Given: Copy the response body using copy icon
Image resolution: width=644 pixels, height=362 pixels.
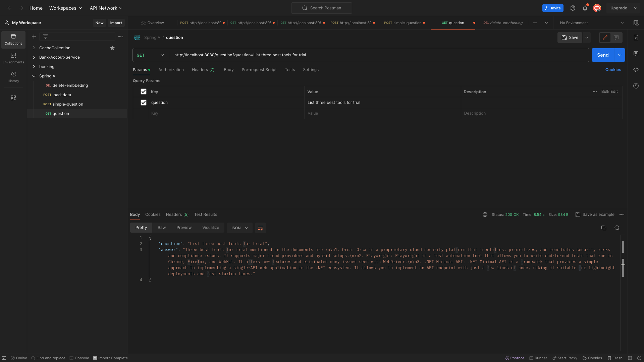Looking at the screenshot, I should coord(604,228).
